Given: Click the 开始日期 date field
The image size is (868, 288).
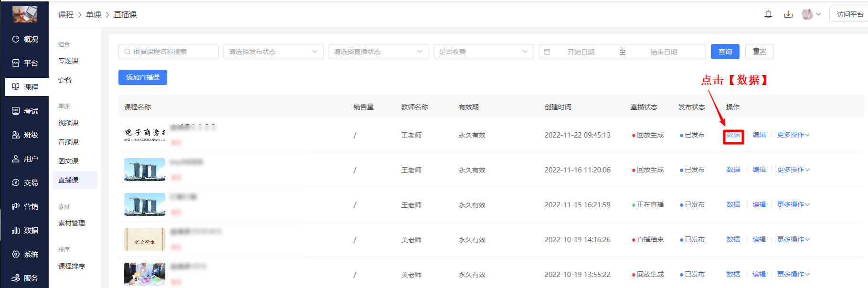Looking at the screenshot, I should pos(581,52).
